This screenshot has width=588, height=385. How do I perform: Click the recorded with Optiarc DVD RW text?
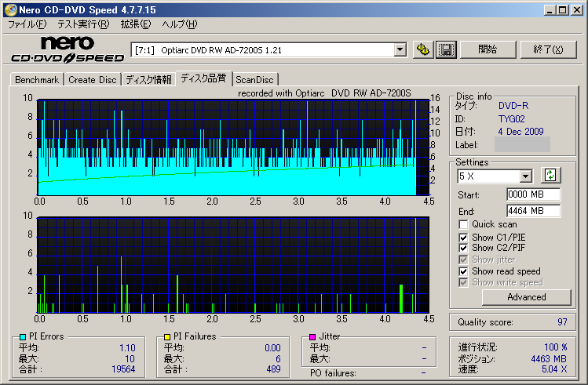click(x=324, y=93)
